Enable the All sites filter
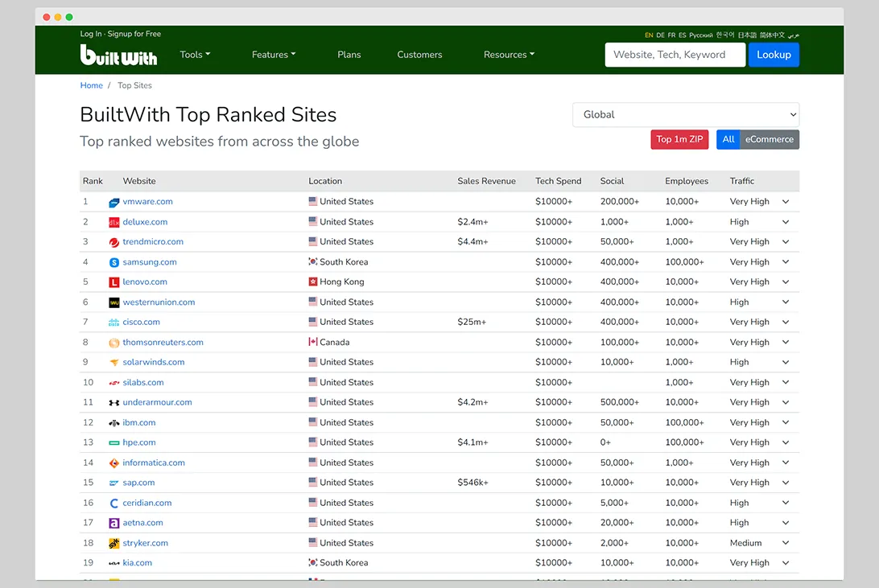 728,139
